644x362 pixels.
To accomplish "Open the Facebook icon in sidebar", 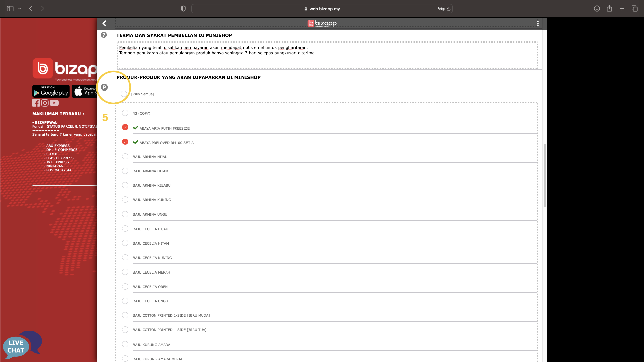I will coord(36,103).
